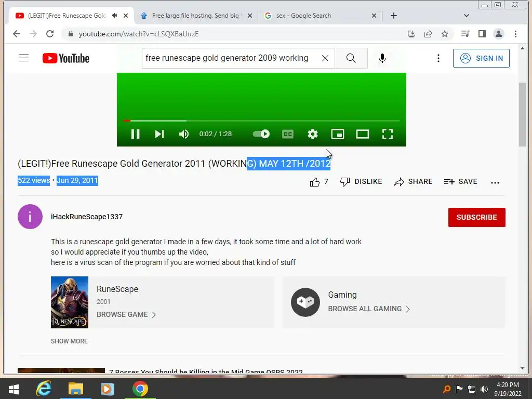Screen dimensions: 532x399
Task: Open the taskbar clock and date
Action: [x=508, y=389]
